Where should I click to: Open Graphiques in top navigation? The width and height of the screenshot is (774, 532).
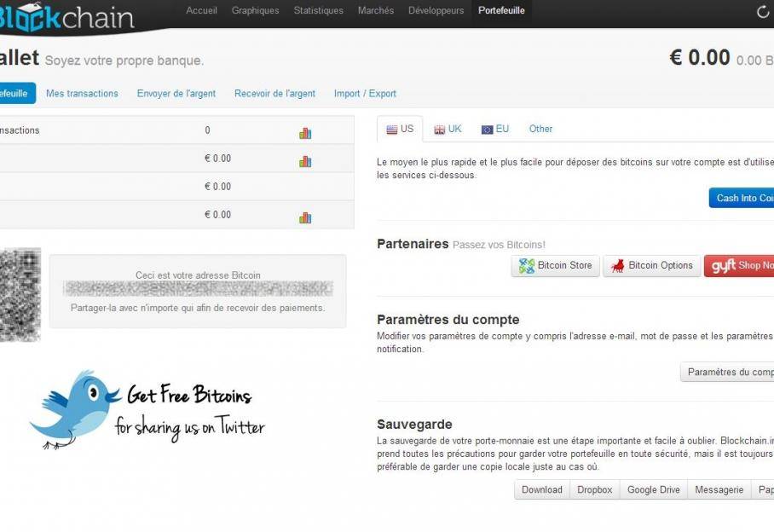(255, 10)
